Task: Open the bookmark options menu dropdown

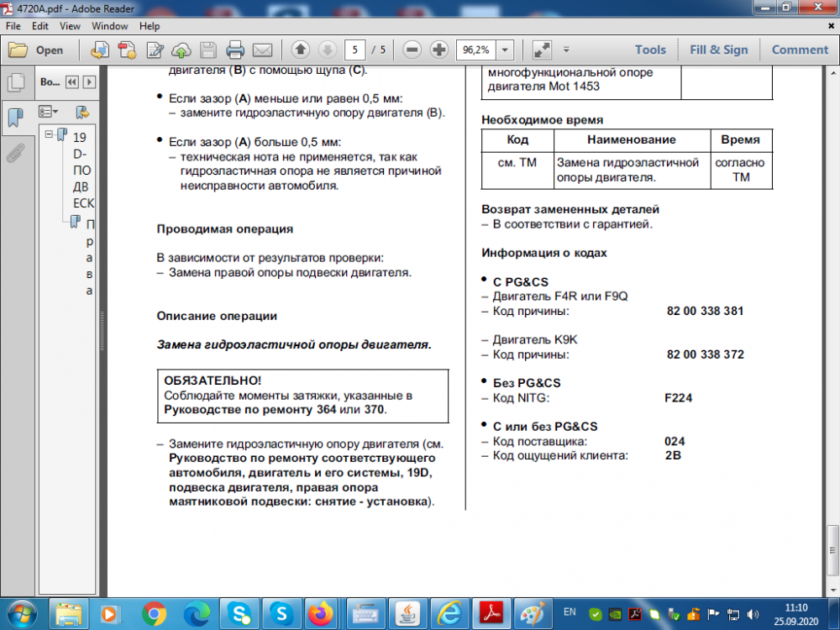Action: point(48,112)
